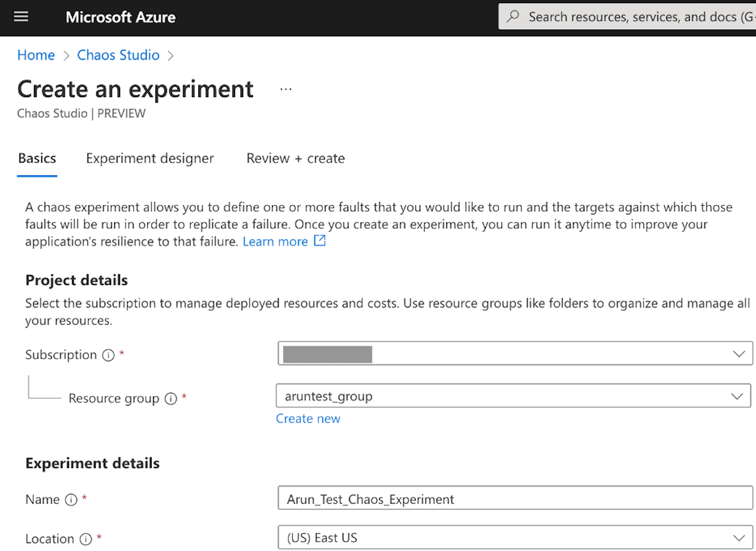Open the ellipsis more options menu
The height and width of the screenshot is (551, 756).
click(286, 89)
